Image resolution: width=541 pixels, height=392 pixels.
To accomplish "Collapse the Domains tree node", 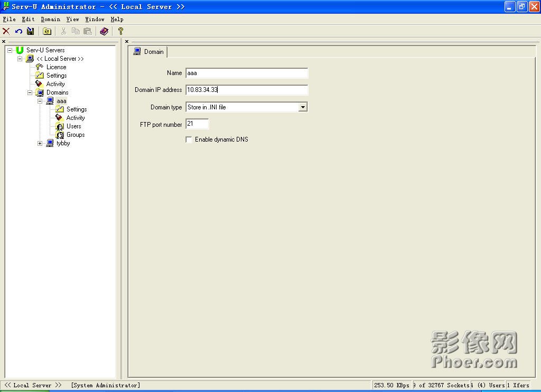I will 30,92.
